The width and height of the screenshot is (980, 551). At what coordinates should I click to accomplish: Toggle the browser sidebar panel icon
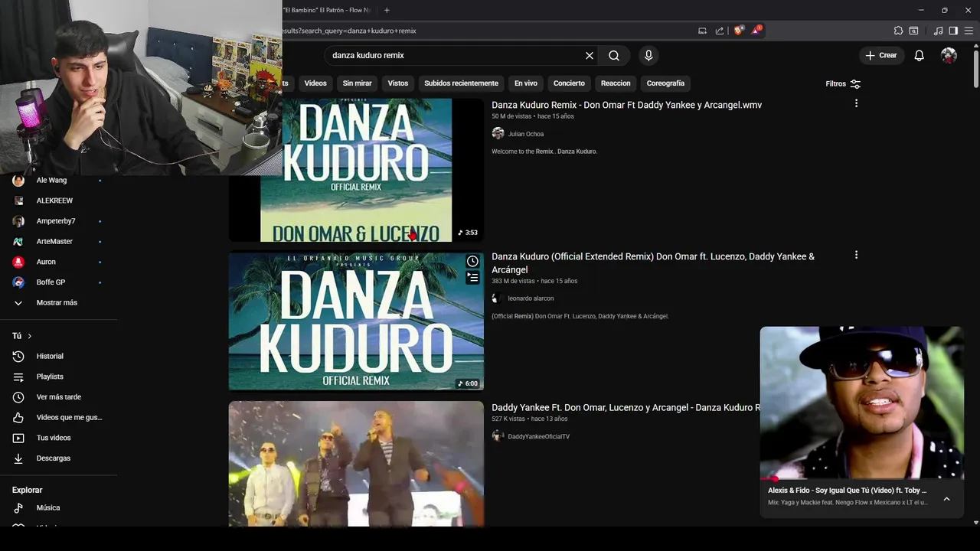click(953, 31)
